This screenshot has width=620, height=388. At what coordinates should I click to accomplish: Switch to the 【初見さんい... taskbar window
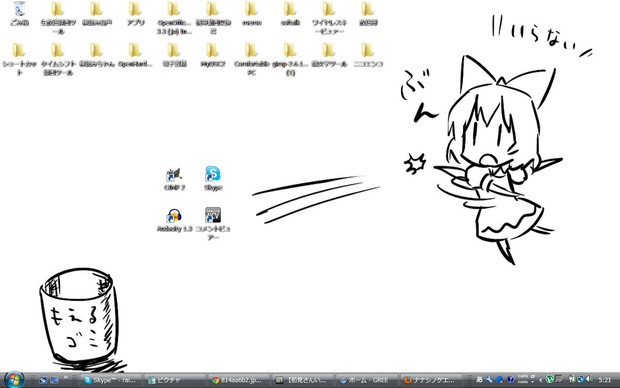(302, 380)
